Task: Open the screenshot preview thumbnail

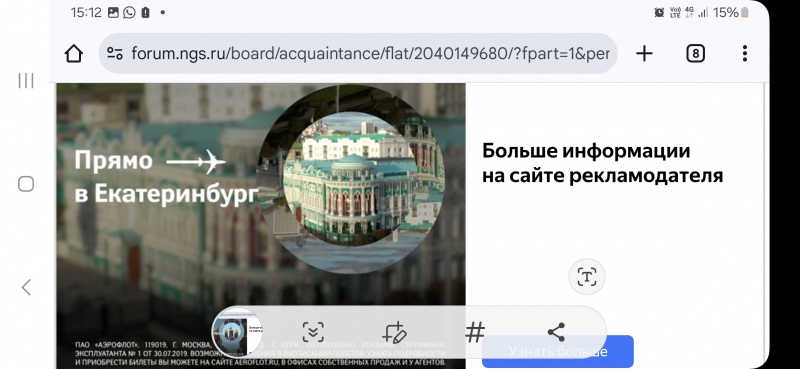Action: pos(237,332)
